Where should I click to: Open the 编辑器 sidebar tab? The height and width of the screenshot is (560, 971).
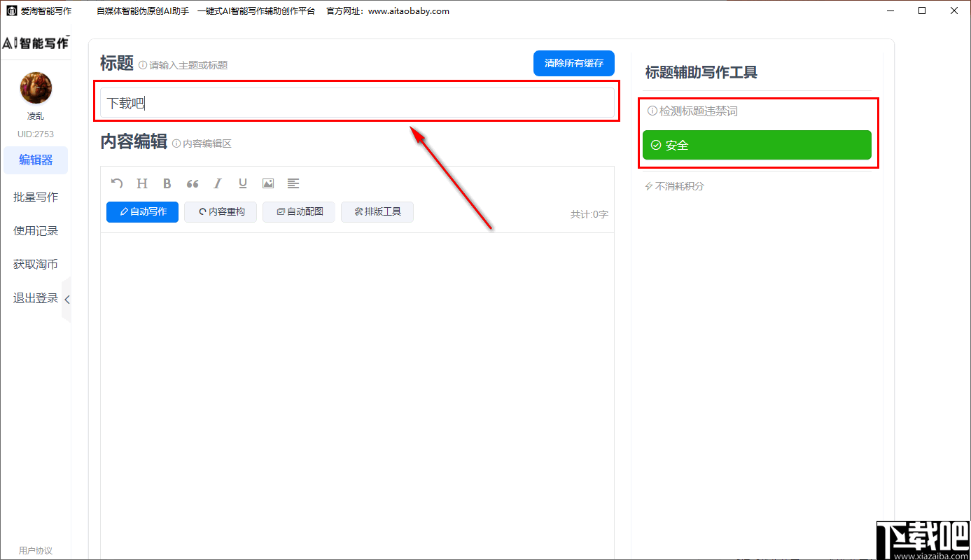[x=36, y=160]
